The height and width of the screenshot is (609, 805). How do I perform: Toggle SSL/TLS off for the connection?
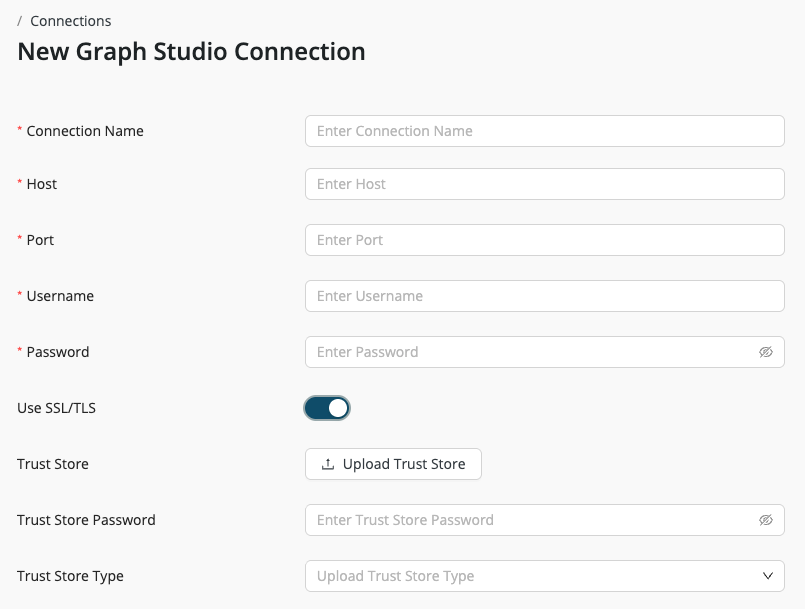pyautogui.click(x=327, y=408)
